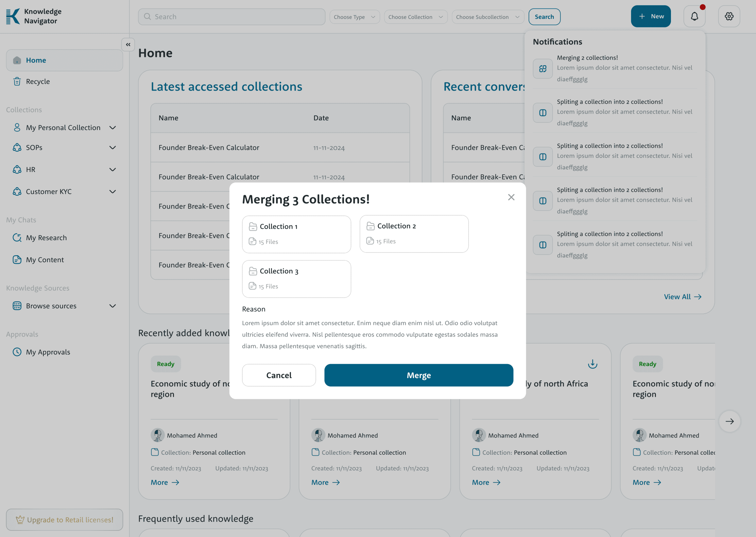Open the notifications bell icon
The height and width of the screenshot is (537, 756).
pos(694,17)
